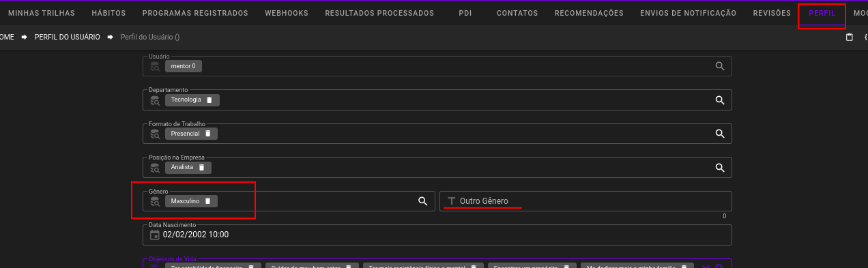Click the text icon in Outro Gênero field
The image size is (868, 268).
(x=451, y=201)
